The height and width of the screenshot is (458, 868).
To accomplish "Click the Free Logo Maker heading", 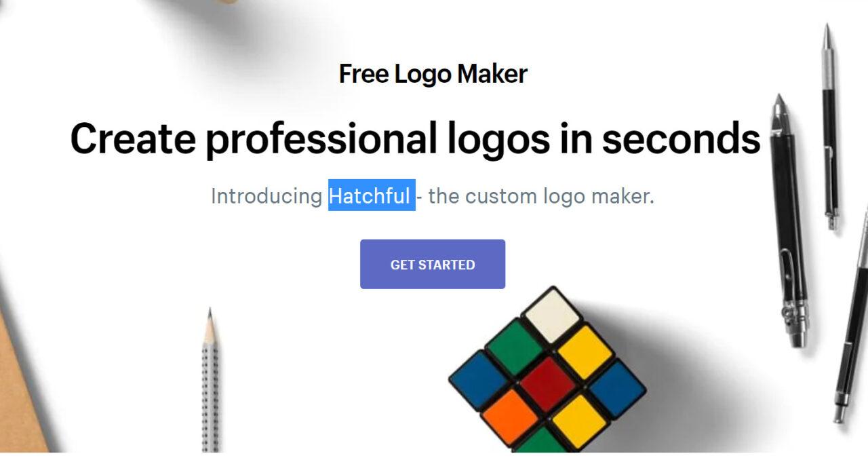I will click(433, 73).
